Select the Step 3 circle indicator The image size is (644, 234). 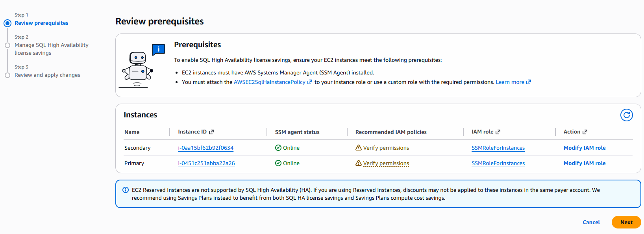[7, 75]
